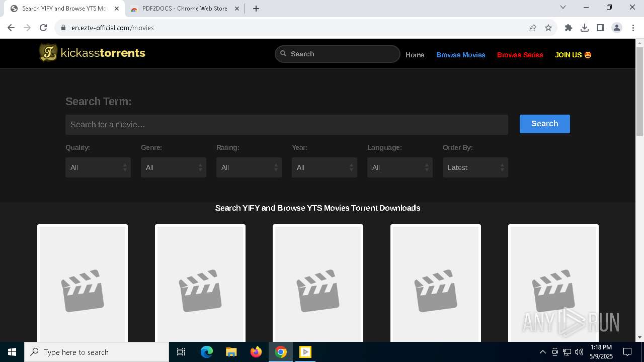The height and width of the screenshot is (362, 644).
Task: Open the Rating dropdown
Action: 249,167
